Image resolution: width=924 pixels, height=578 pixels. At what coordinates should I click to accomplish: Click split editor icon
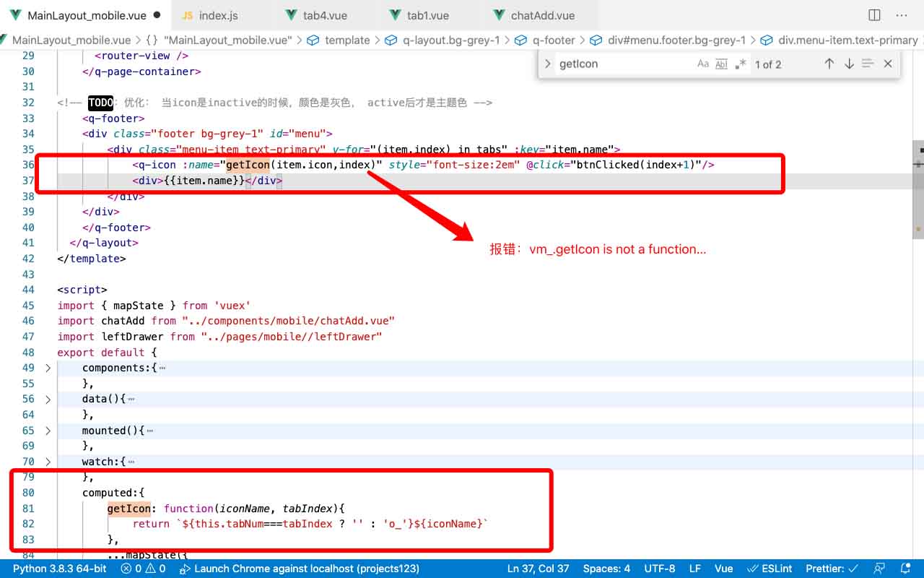tap(874, 15)
